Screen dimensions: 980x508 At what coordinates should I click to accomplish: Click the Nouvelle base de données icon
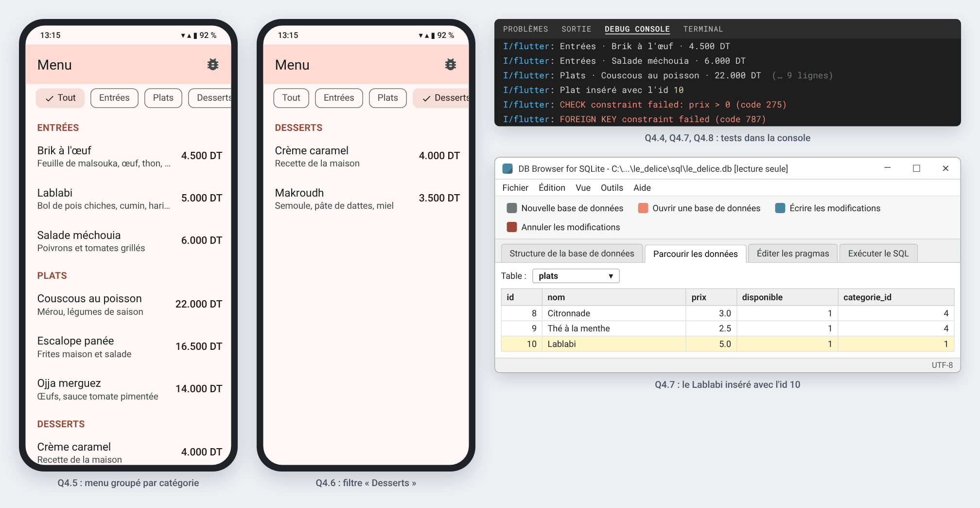[512, 208]
